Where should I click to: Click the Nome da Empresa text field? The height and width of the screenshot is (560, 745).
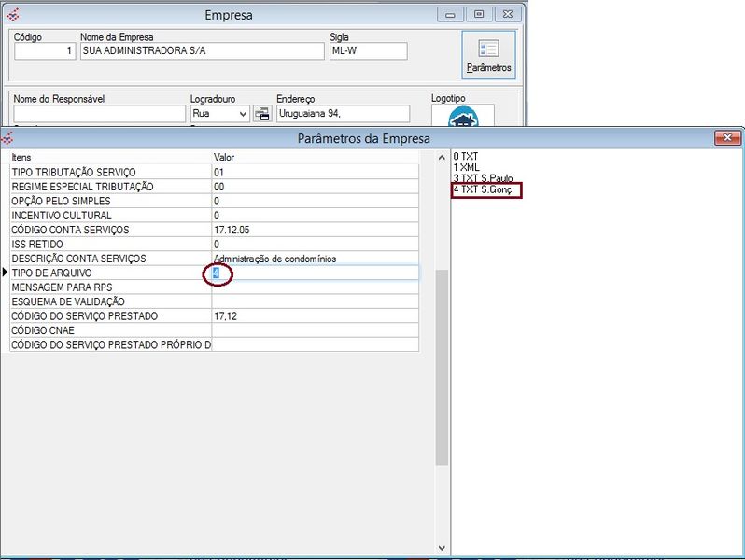(x=201, y=51)
